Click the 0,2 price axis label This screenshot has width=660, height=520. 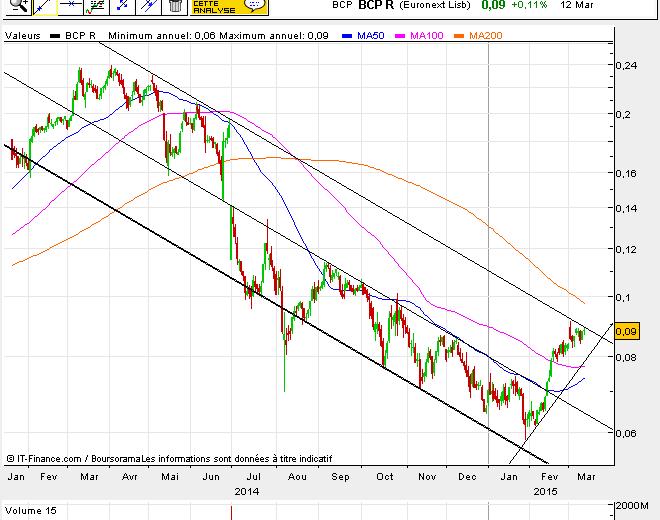point(623,115)
